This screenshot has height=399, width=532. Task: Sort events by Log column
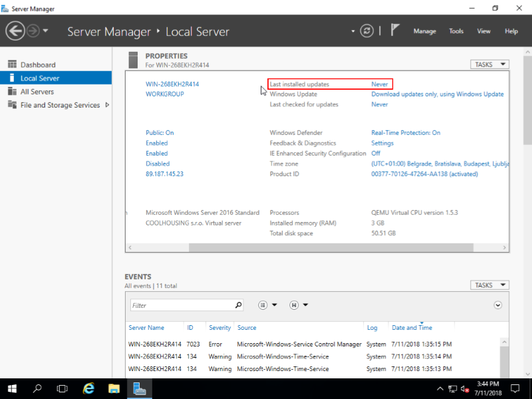point(372,327)
